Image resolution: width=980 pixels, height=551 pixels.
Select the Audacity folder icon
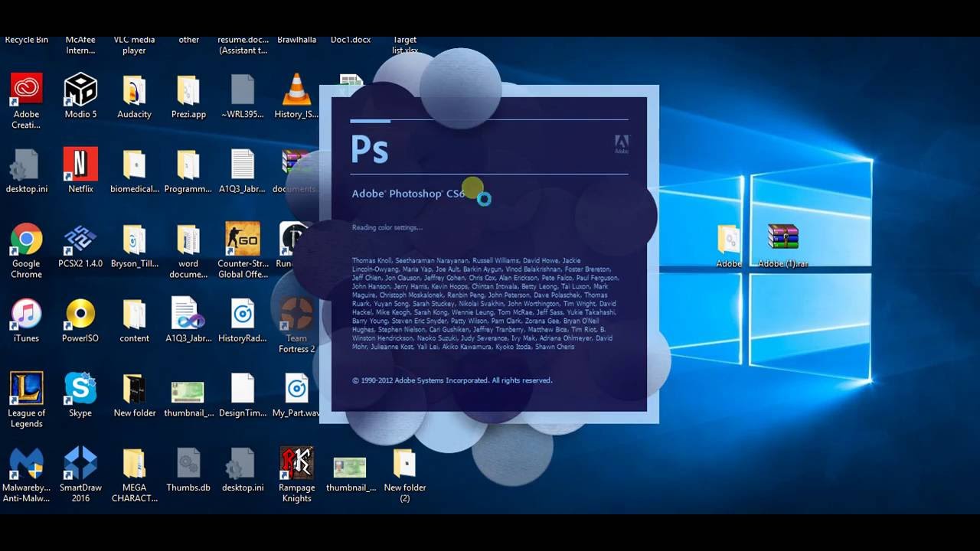[134, 90]
